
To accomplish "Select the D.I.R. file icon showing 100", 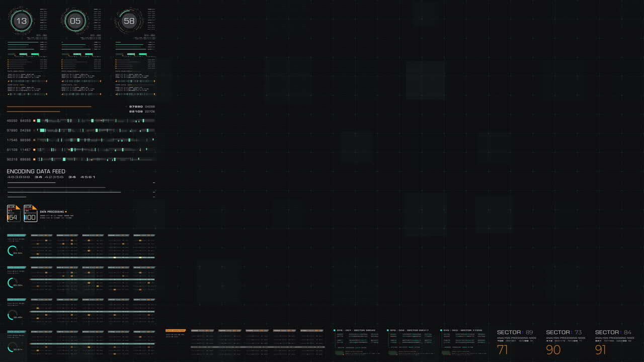I will [30, 213].
